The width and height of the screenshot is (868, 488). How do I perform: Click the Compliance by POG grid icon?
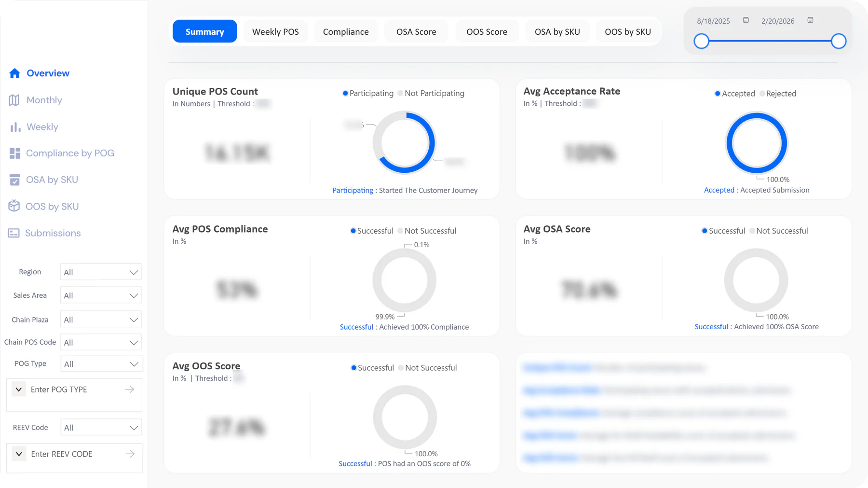click(x=15, y=153)
